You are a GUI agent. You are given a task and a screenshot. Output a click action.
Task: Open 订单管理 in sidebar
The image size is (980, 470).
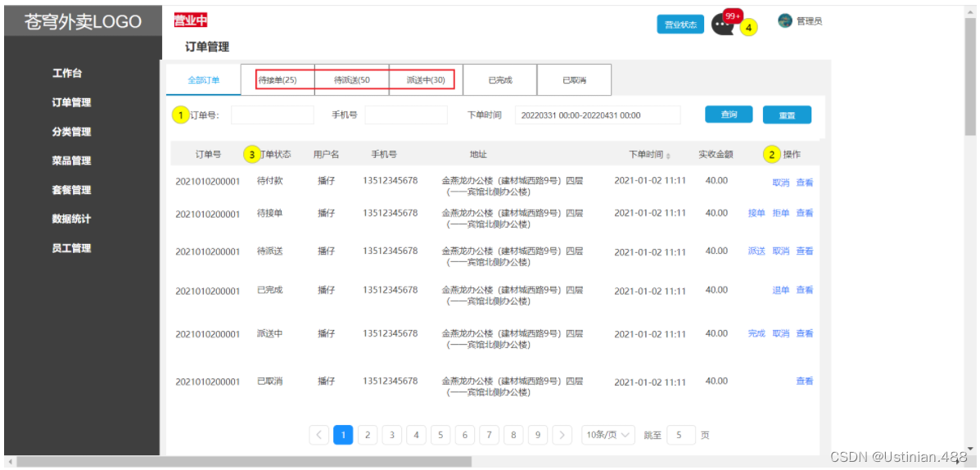(x=71, y=102)
